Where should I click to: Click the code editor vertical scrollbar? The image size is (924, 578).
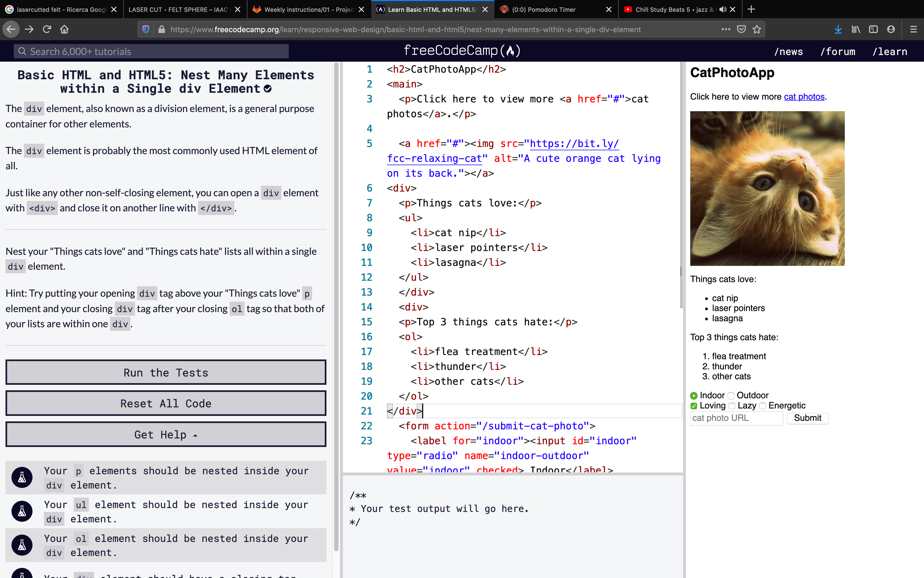point(681,186)
